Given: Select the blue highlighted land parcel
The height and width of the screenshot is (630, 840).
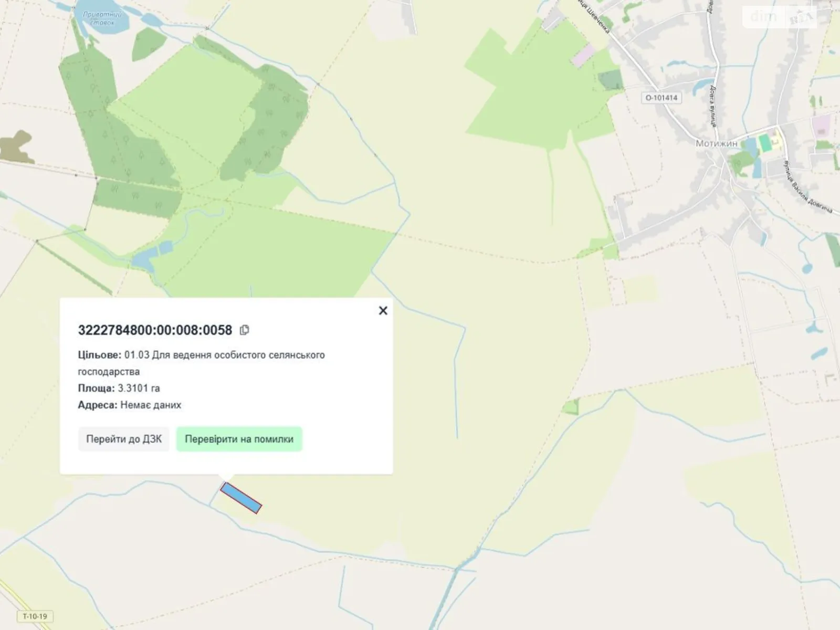Looking at the screenshot, I should coord(240,498).
